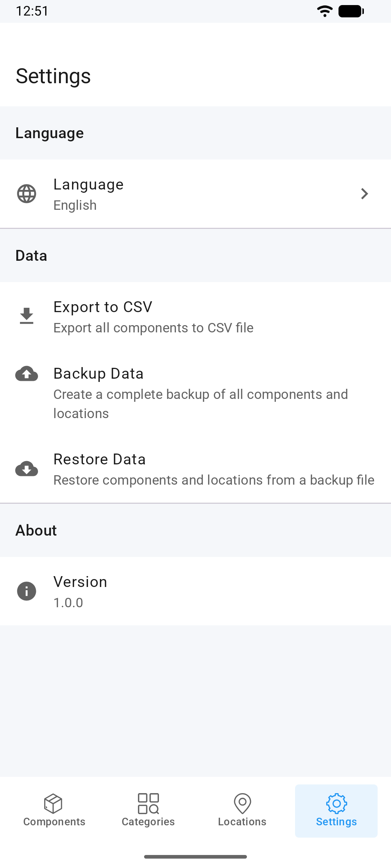Open language options via the chevron arrow

(x=365, y=194)
